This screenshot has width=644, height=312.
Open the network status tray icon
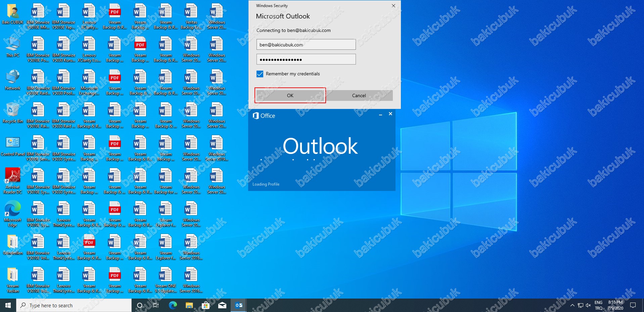[x=580, y=305]
